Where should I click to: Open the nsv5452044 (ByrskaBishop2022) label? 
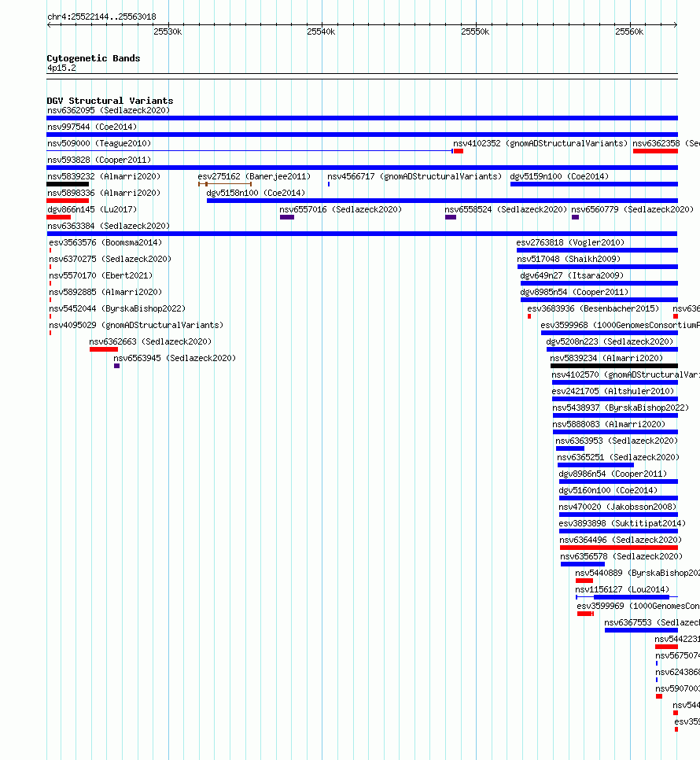[x=117, y=308]
